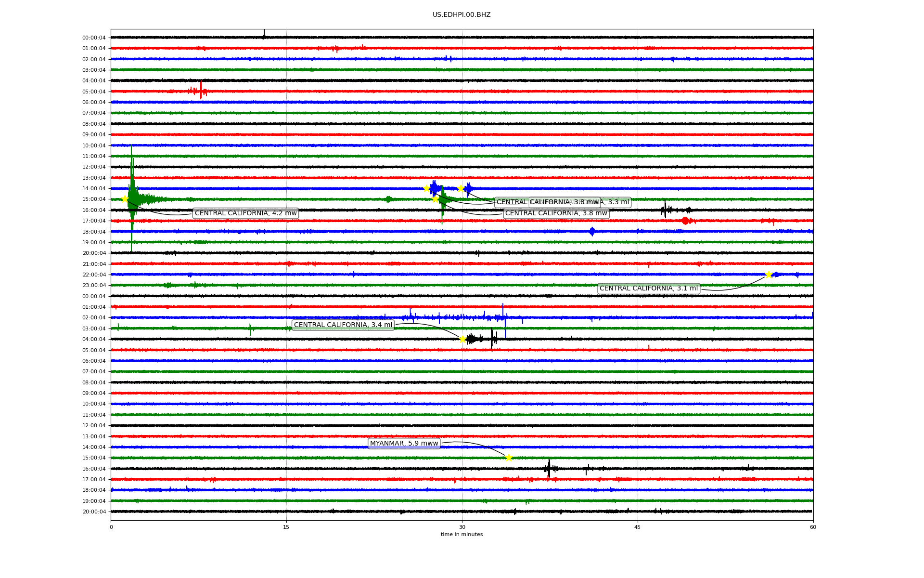Click the yellow star of the Myanmar earthquake
The height and width of the screenshot is (578, 924).
509,458
